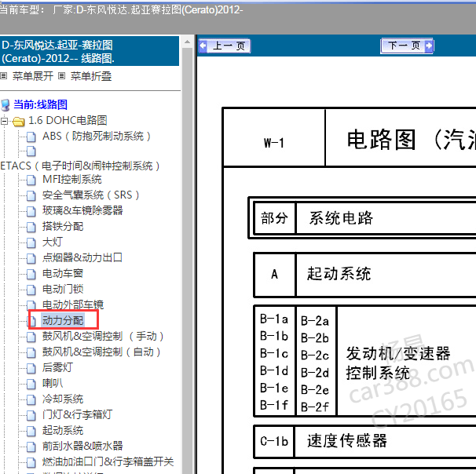This screenshot has height=474, width=476.
Task: Click the page icon beside 电动门锁
Action: pos(31,290)
